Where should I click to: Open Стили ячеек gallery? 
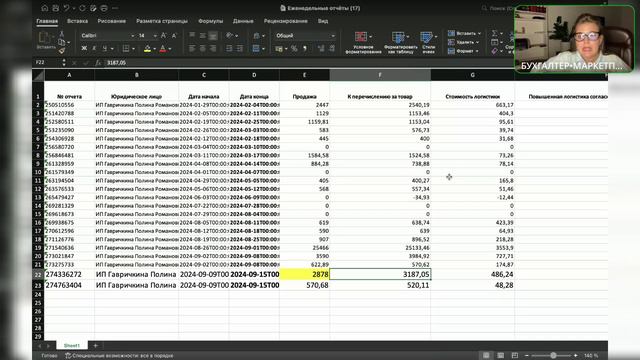(x=428, y=42)
